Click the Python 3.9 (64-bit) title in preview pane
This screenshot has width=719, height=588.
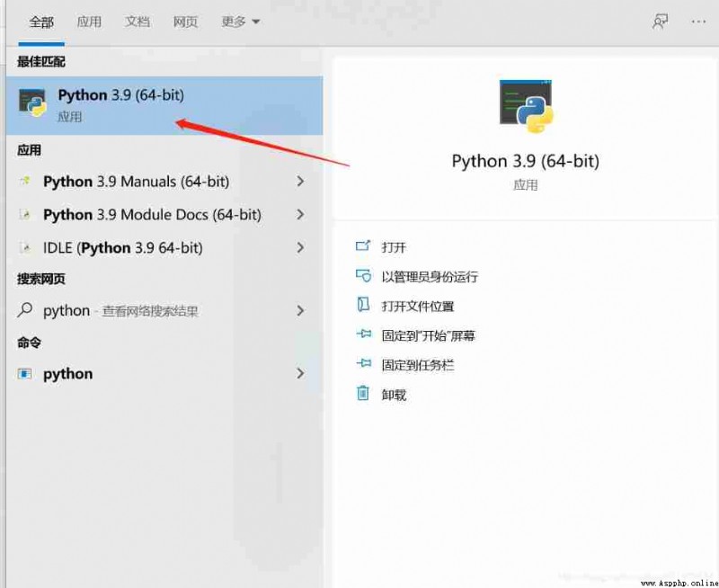pos(526,161)
